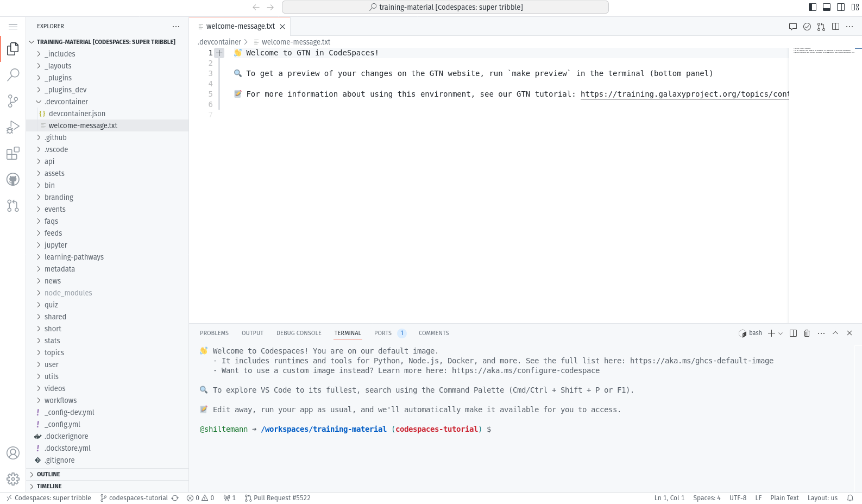This screenshot has width=862, height=504.
Task: Switch to the PROBLEMS tab
Action: click(214, 333)
